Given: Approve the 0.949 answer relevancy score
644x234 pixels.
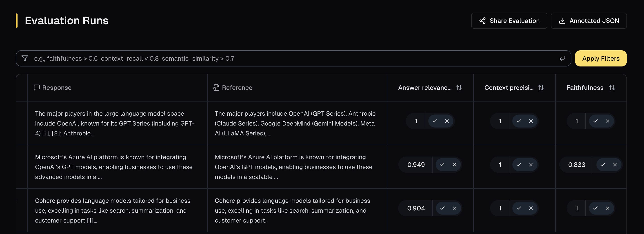Looking at the screenshot, I should (442, 165).
